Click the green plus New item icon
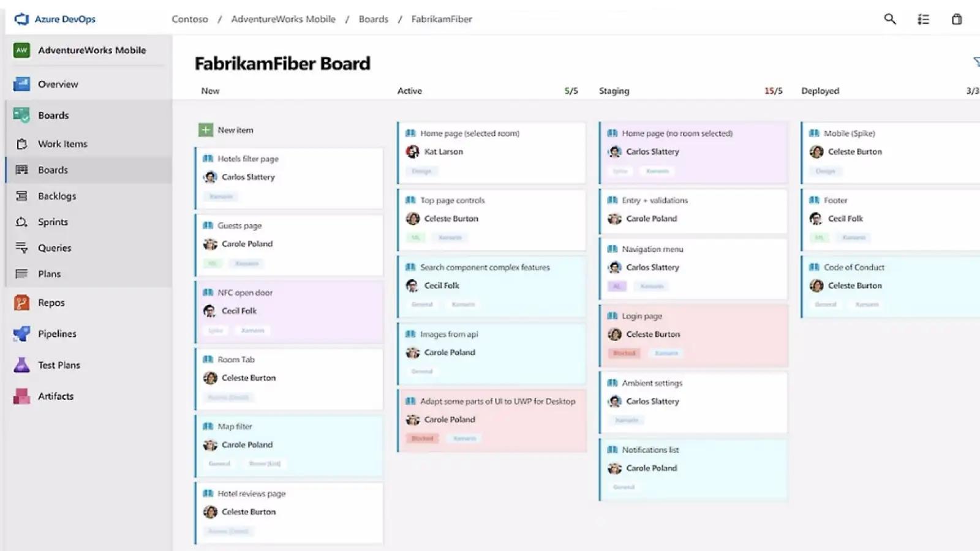The width and height of the screenshot is (980, 551). pos(206,130)
